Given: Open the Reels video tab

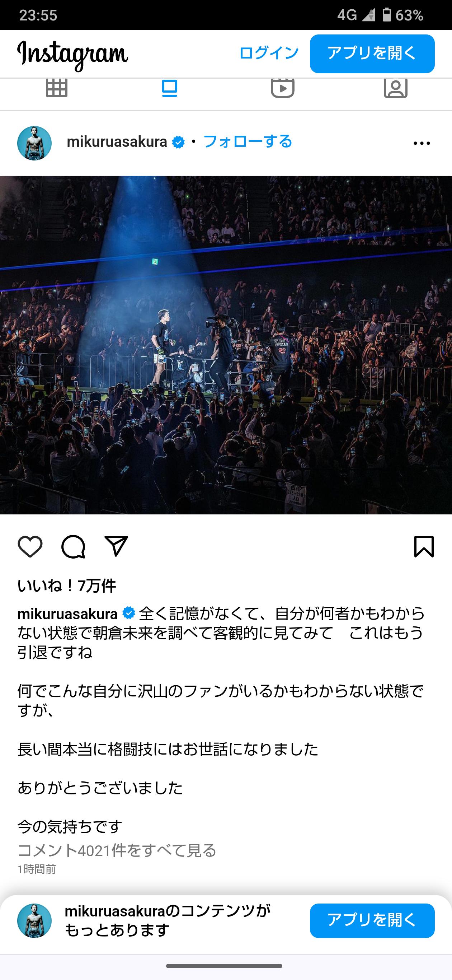Looking at the screenshot, I should coord(282,88).
